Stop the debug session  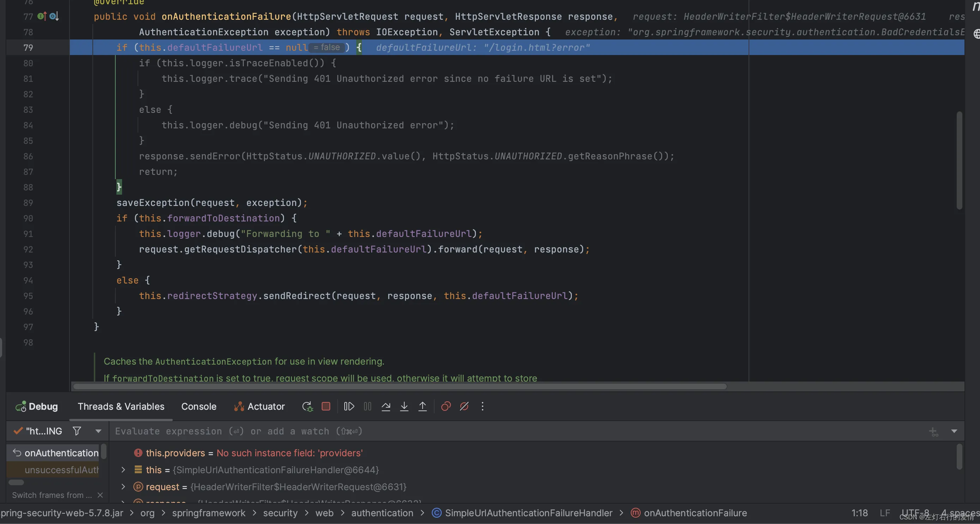pyautogui.click(x=326, y=407)
